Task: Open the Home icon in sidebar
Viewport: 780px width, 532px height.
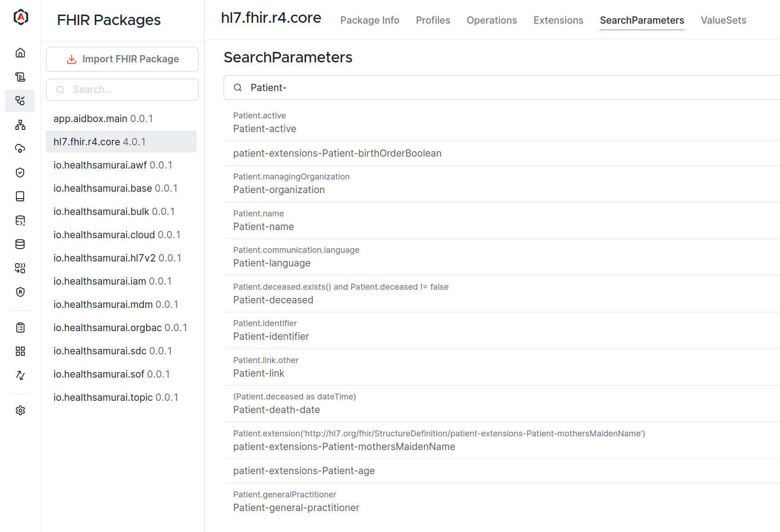Action: coord(20,53)
